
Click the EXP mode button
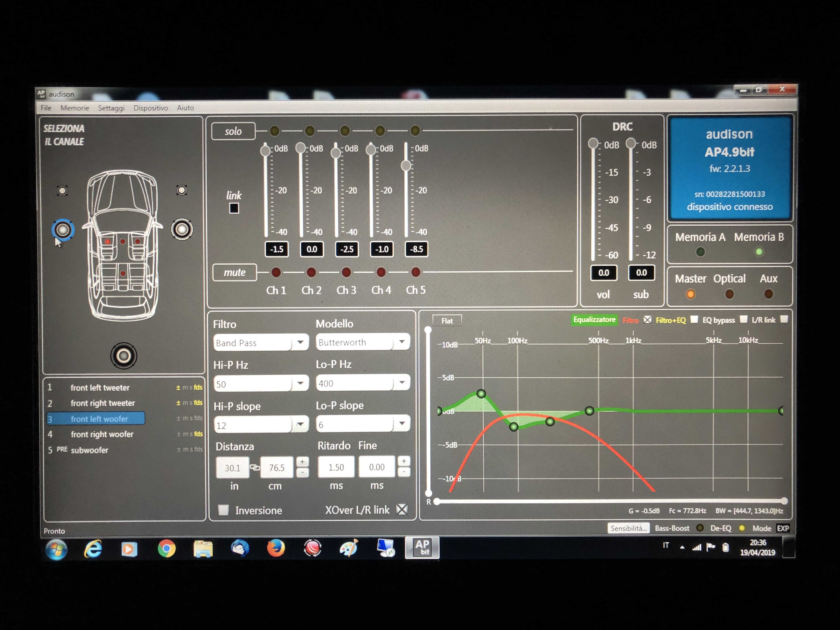[x=783, y=528]
